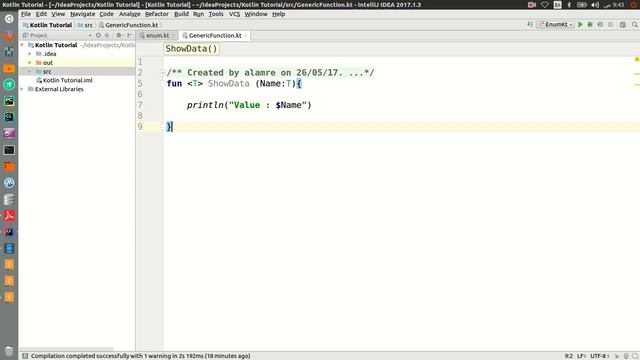
Task: Start debugging with the green bug icon
Action: 590,25
